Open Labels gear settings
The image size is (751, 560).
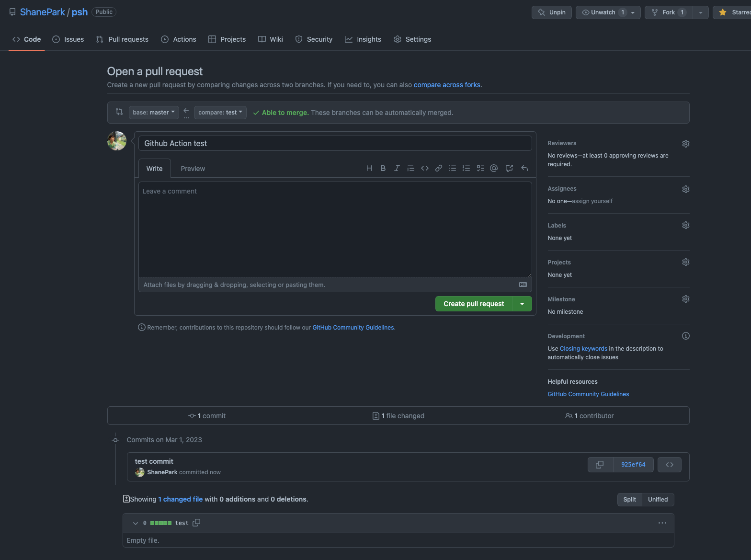pyautogui.click(x=685, y=225)
